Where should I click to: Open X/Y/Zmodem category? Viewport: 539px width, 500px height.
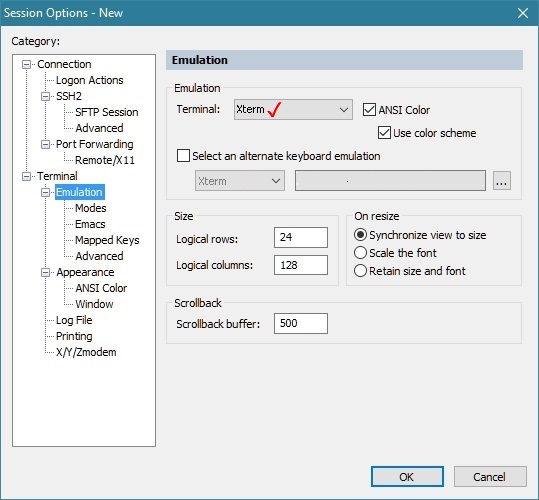click(x=86, y=352)
